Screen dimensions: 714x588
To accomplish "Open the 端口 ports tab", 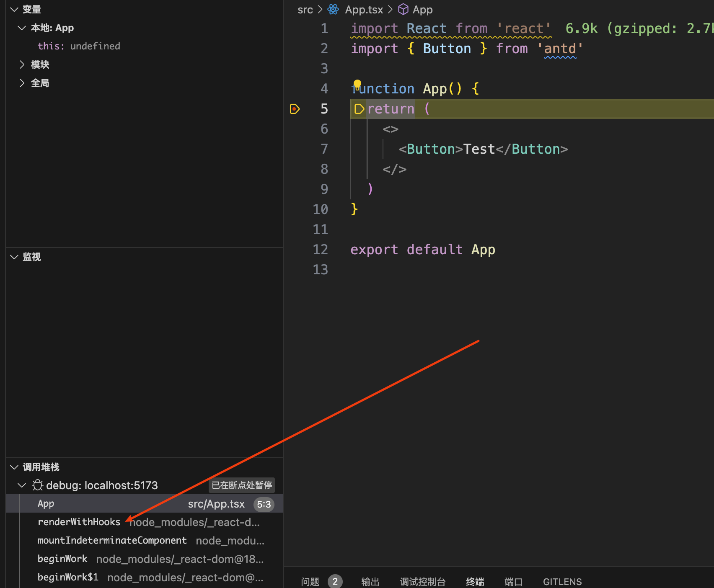I will [513, 581].
